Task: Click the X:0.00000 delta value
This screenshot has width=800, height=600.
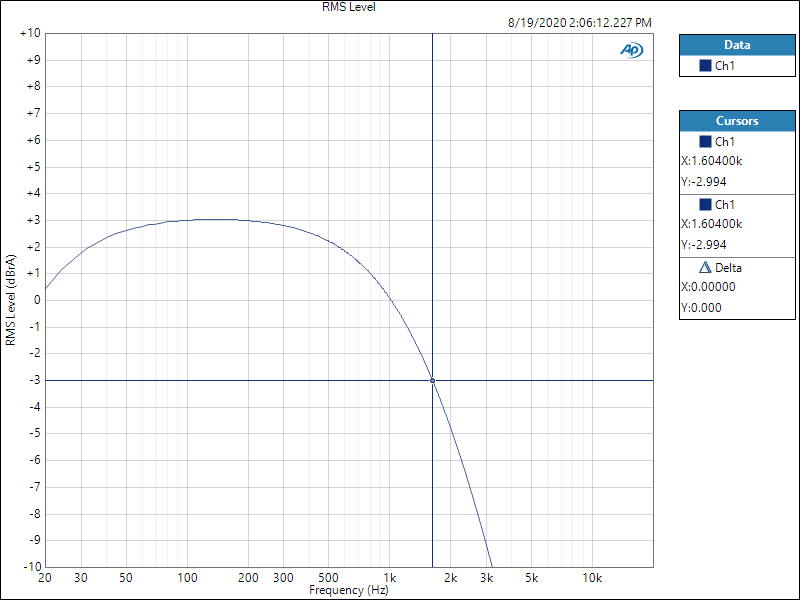Action: (708, 287)
